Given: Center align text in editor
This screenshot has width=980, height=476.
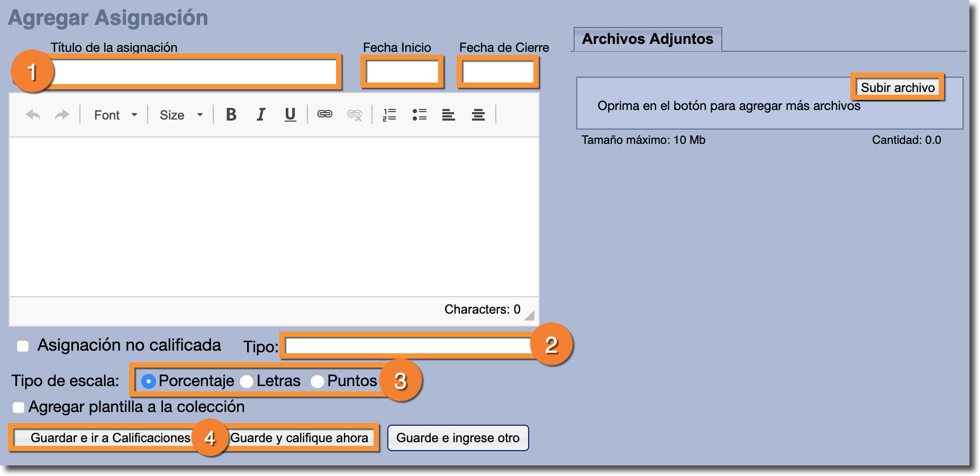Looking at the screenshot, I should click(478, 115).
